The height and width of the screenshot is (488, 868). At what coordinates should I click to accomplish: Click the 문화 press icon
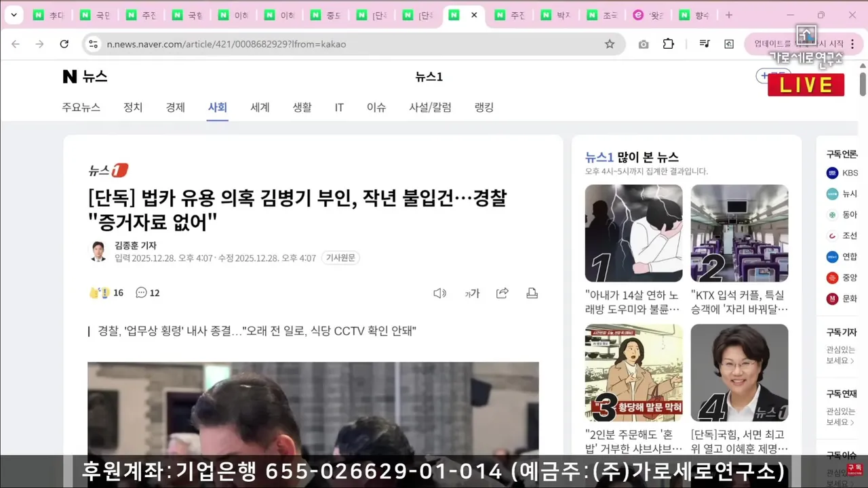click(832, 298)
